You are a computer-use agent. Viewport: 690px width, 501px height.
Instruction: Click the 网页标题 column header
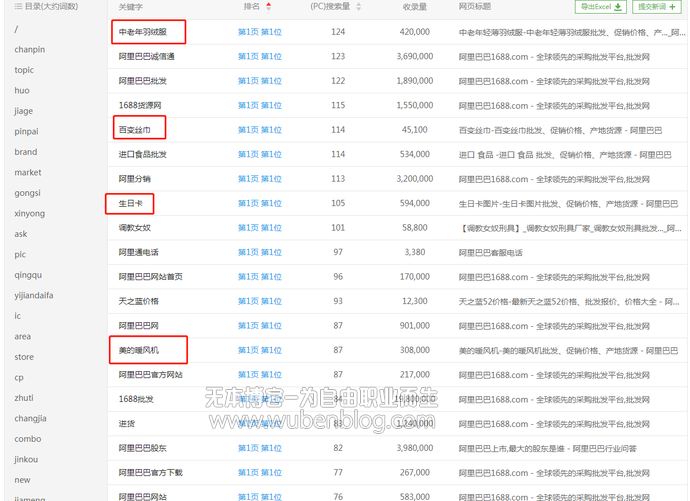[475, 7]
